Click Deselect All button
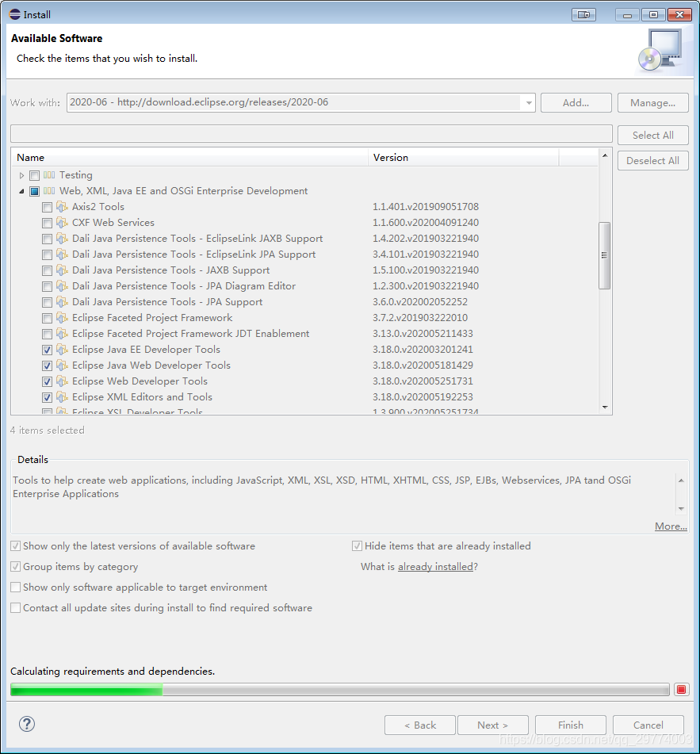 (653, 161)
